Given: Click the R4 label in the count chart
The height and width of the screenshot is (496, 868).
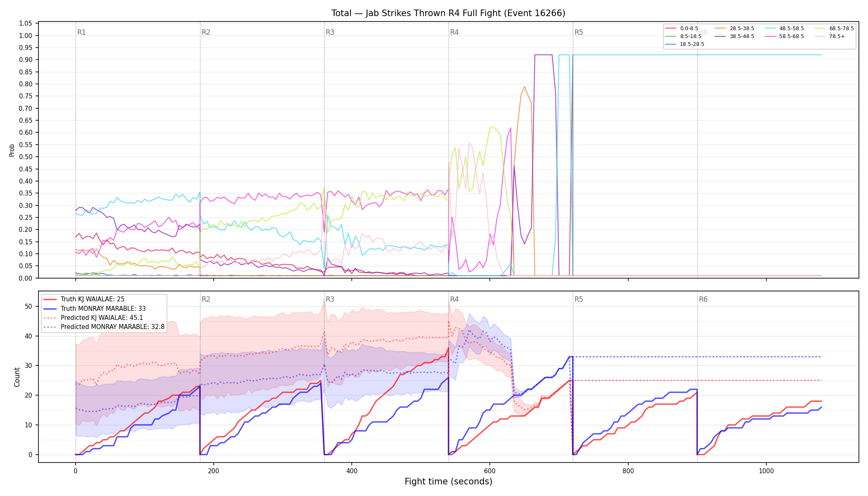Looking at the screenshot, I should 454,299.
